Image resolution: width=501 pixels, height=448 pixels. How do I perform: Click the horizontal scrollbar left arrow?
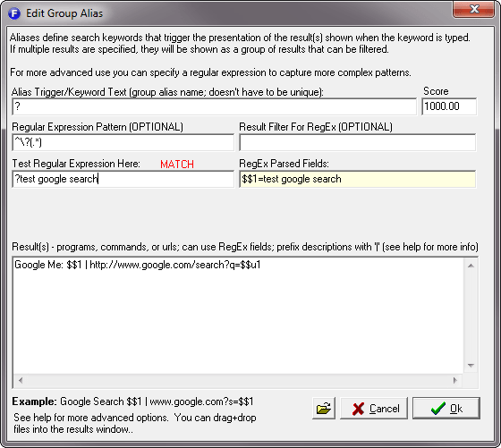pyautogui.click(x=21, y=380)
